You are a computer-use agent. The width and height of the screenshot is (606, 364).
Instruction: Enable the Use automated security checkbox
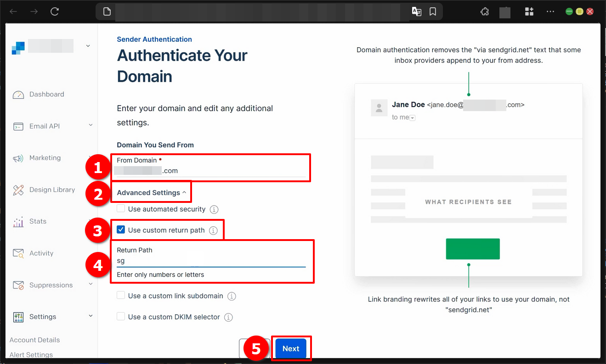120,208
